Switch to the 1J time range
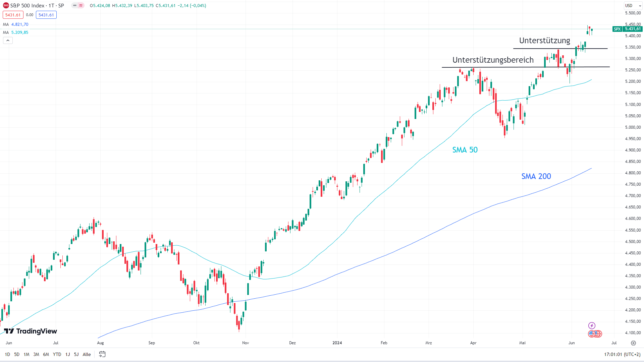The height and width of the screenshot is (362, 644). (x=67, y=354)
